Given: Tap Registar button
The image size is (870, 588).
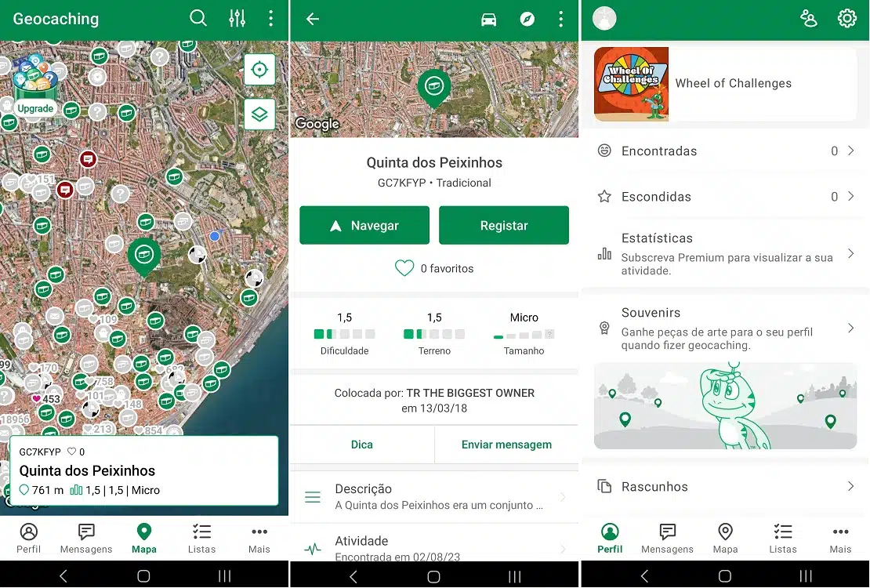Looking at the screenshot, I should coord(504,226).
